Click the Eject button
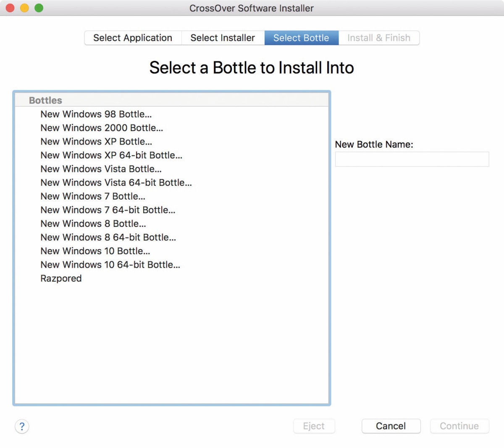Image resolution: width=504 pixels, height=448 pixels. [x=314, y=426]
